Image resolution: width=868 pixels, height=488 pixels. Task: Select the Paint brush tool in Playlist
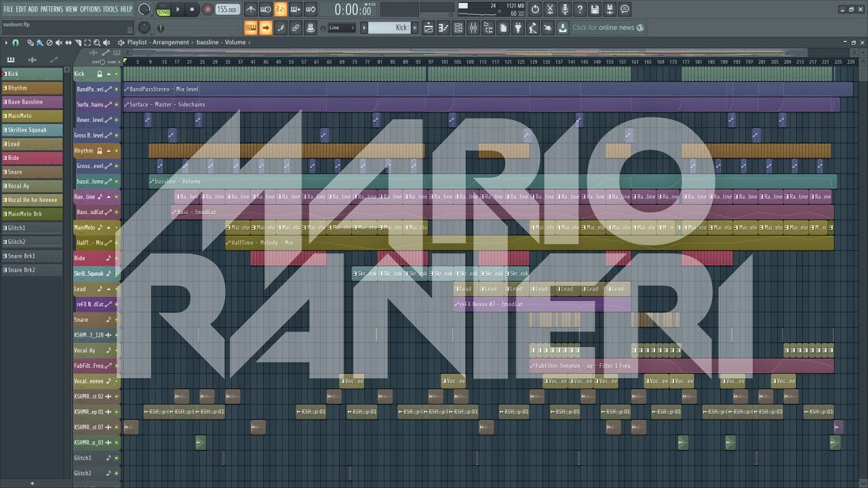39,43
